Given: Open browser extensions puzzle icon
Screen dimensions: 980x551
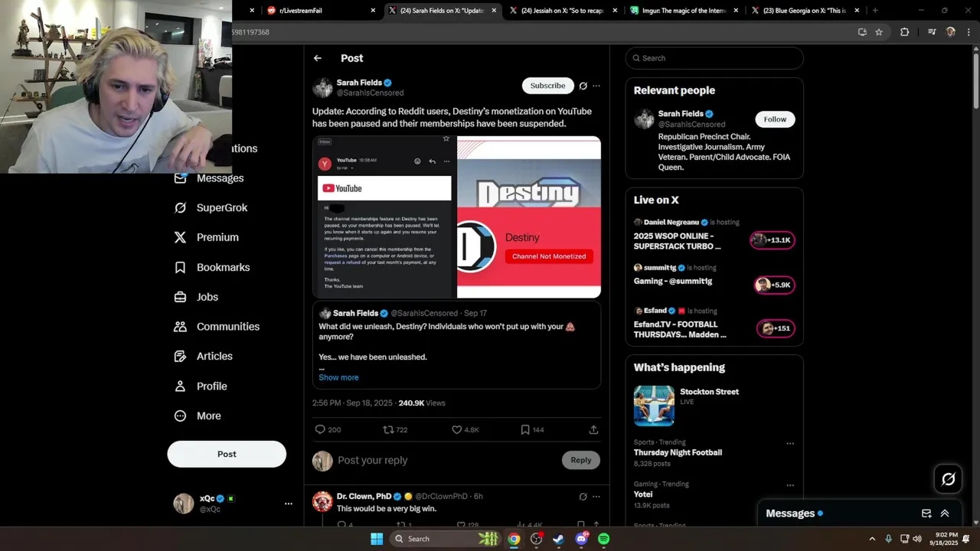Looking at the screenshot, I should (x=905, y=32).
